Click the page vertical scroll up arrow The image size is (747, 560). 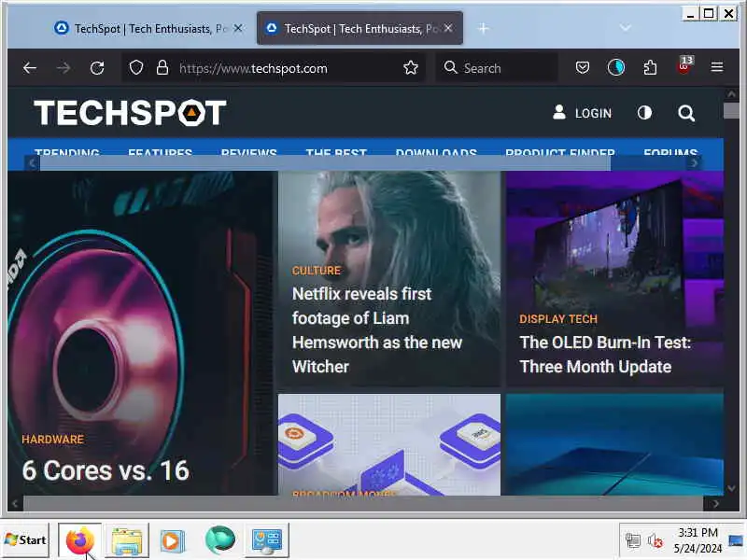[731, 94]
